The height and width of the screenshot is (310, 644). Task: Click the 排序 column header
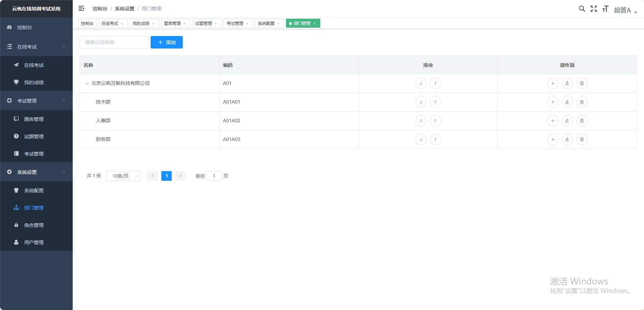click(x=428, y=65)
